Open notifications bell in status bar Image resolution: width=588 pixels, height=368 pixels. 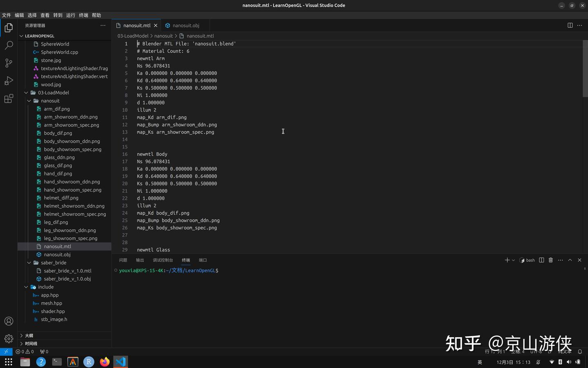(580, 351)
